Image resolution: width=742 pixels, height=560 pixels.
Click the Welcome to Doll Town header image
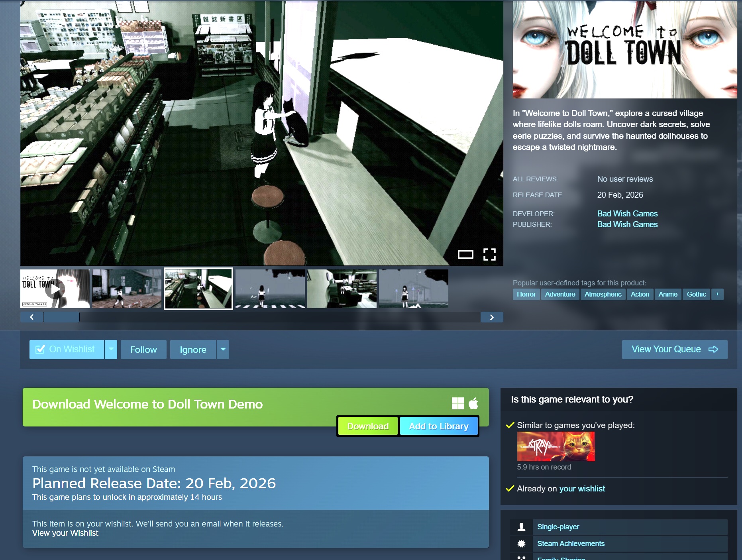point(625,49)
